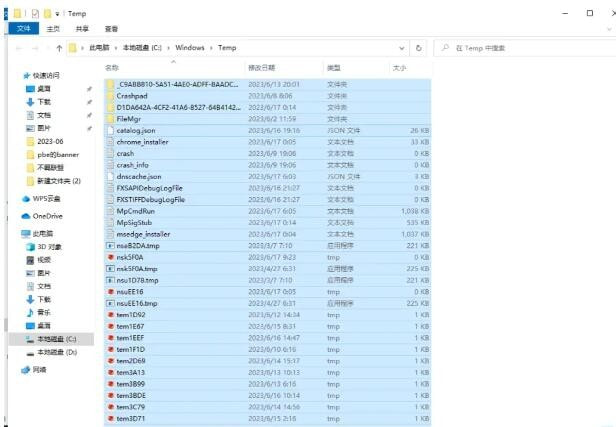
Task: Select 本地磁盘 (D:) in the navigation tree
Action: [x=56, y=352]
